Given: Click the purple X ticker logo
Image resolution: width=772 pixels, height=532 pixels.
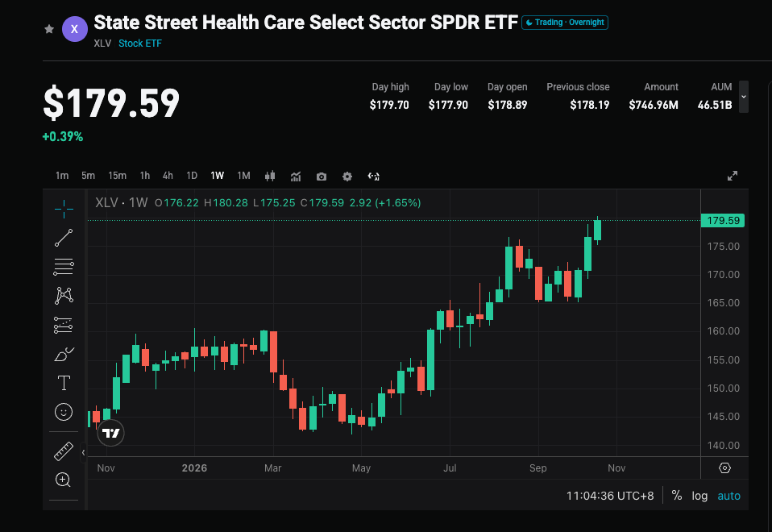Looking at the screenshot, I should (x=75, y=29).
